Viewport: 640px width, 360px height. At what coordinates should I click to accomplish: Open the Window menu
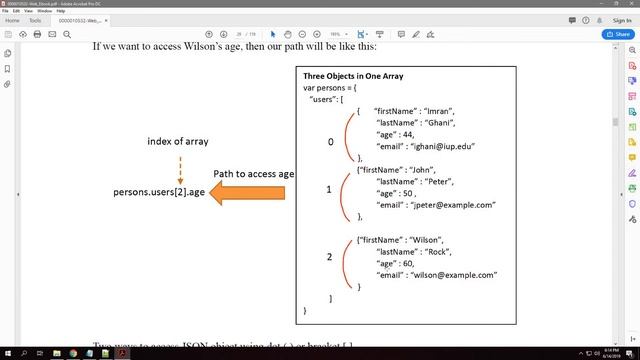[44, 11]
